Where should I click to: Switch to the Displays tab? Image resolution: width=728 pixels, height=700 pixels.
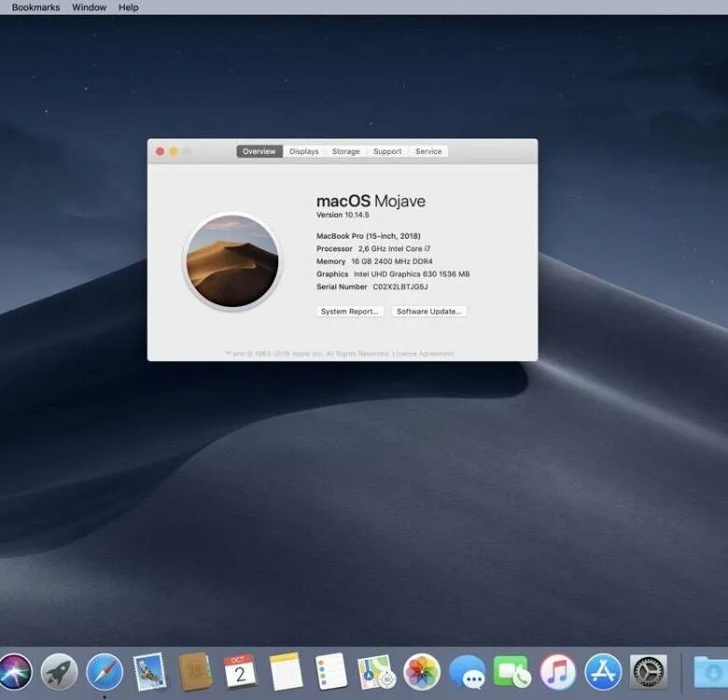(x=304, y=151)
